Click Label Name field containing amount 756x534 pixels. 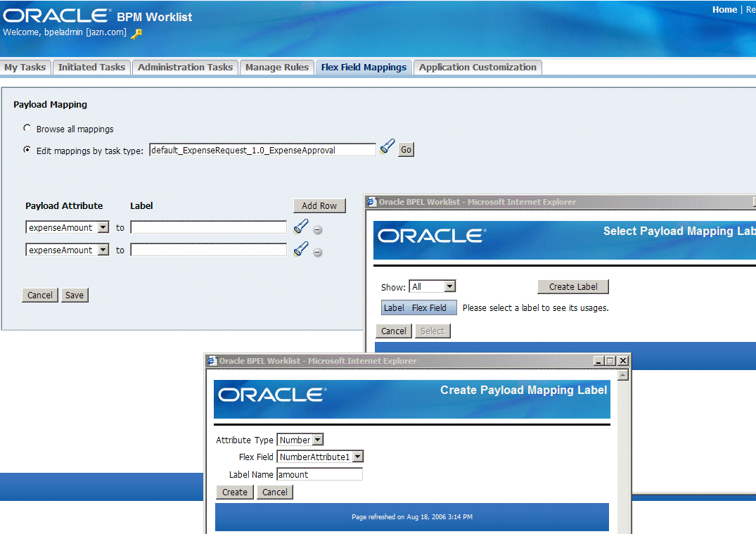tap(320, 474)
